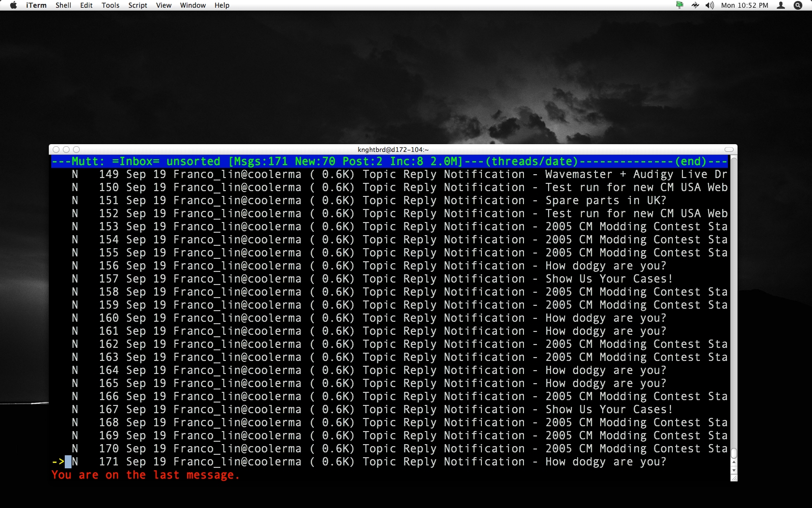Open the volume control in menu bar
The height and width of the screenshot is (508, 812).
click(x=710, y=5)
